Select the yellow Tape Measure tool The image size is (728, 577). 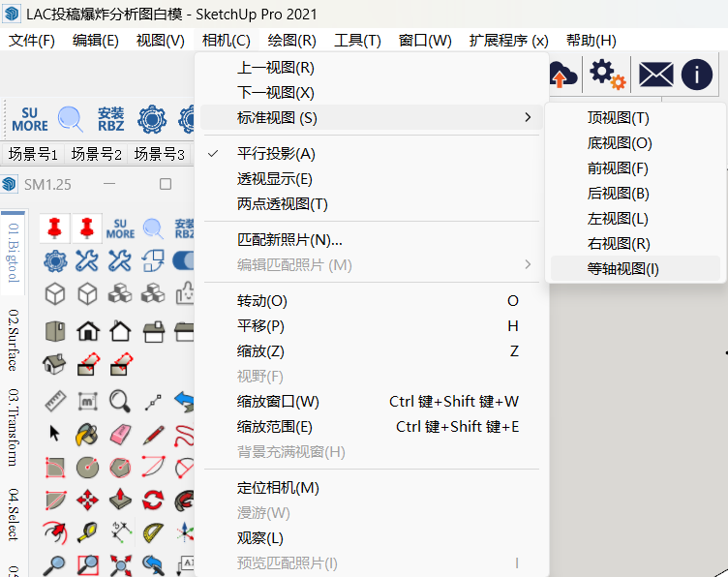pos(87,532)
